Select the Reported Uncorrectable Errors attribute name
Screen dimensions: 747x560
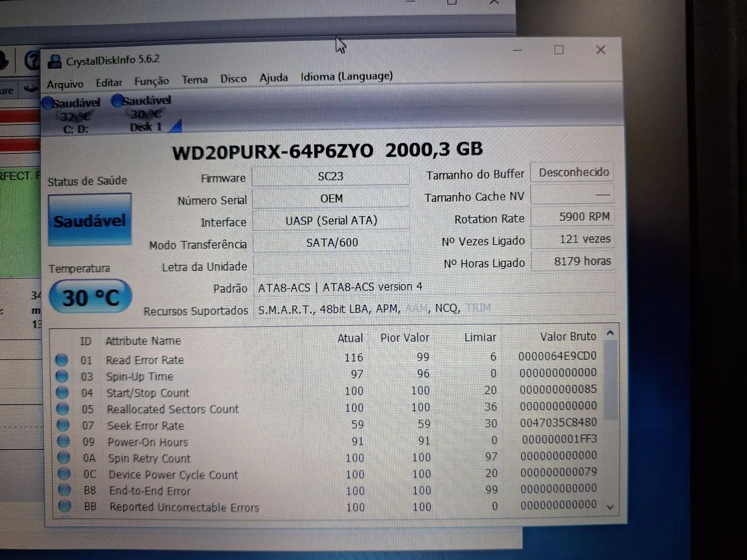point(184,507)
